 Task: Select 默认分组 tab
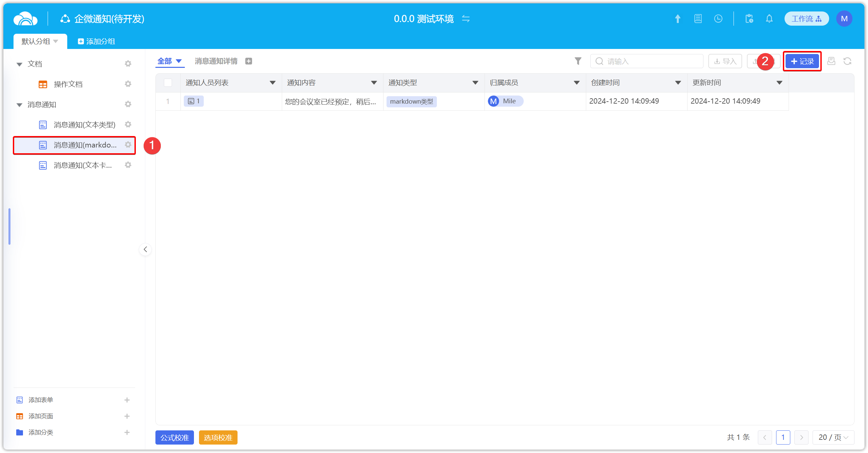point(40,41)
